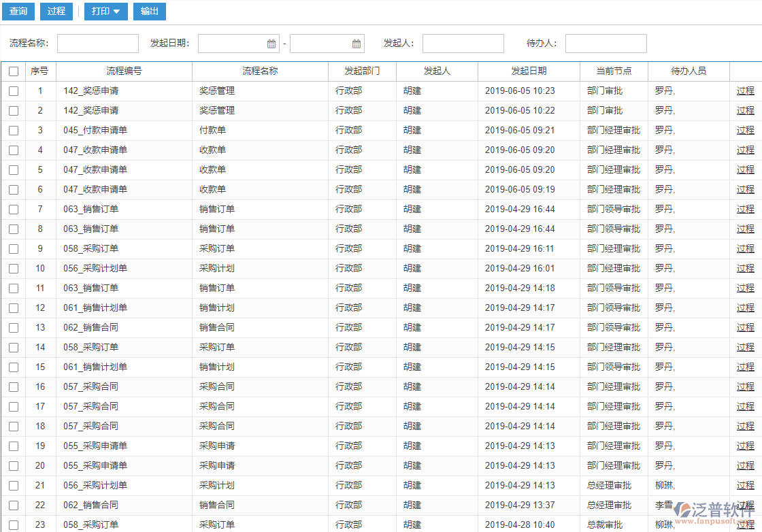762x532 pixels.
Task: Toggle the select-all checkbox in table header
Action: 14,71
